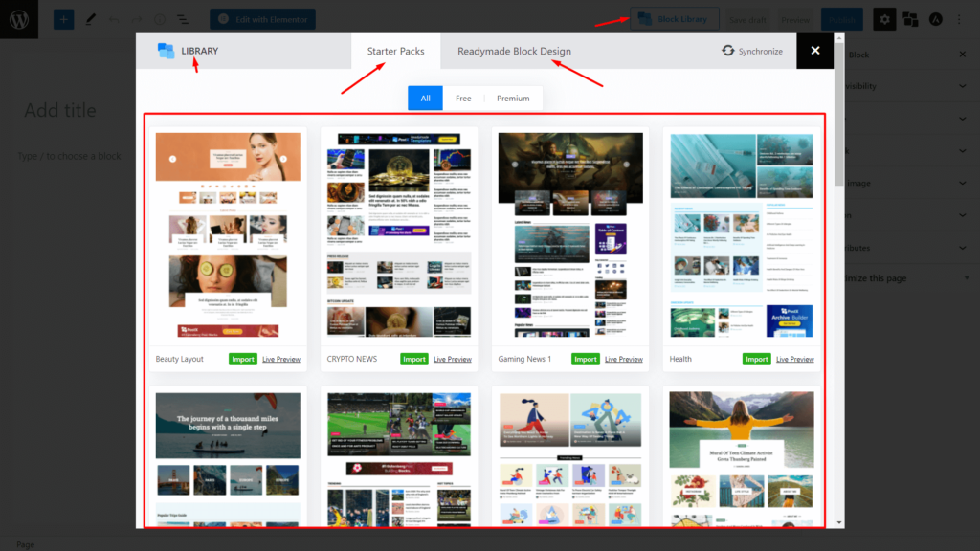Click the sports soccer layout thumbnail
The height and width of the screenshot is (551, 980).
pos(399,459)
